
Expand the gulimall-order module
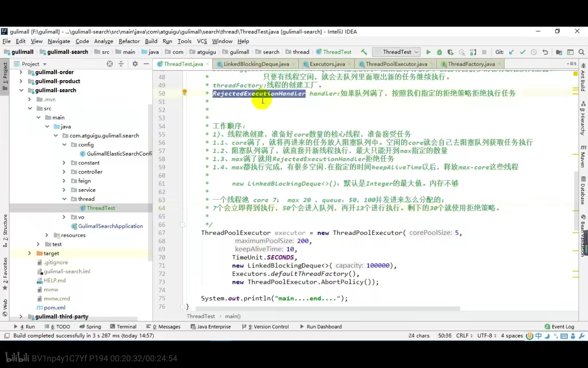click(x=21, y=72)
